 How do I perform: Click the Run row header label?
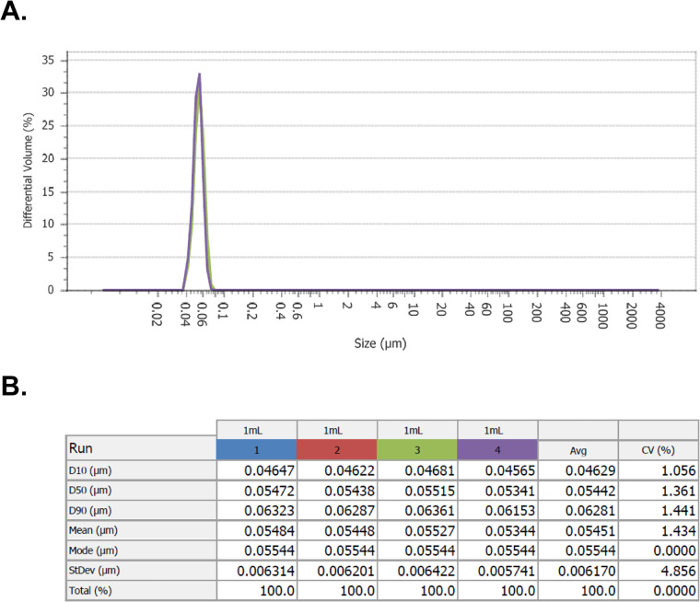81,448
